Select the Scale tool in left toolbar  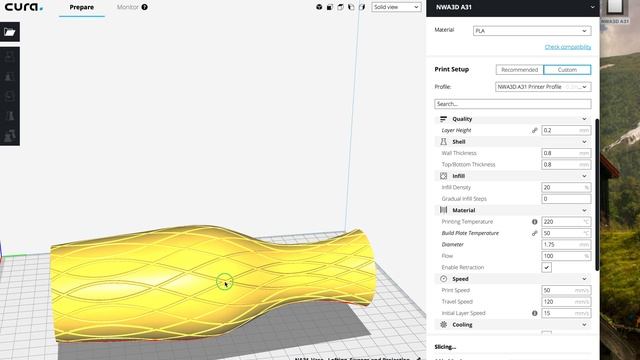pos(10,76)
